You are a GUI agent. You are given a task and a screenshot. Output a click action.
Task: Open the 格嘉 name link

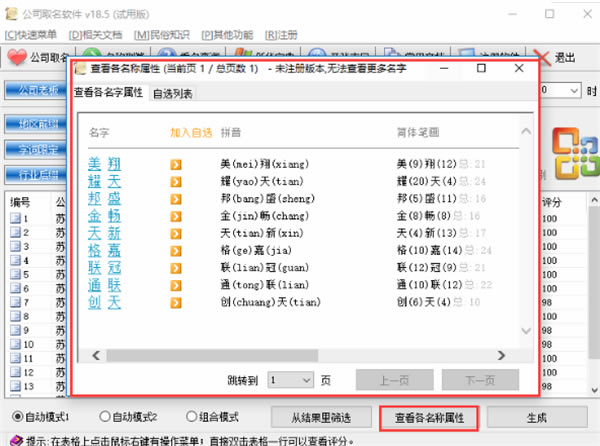pyautogui.click(x=104, y=251)
